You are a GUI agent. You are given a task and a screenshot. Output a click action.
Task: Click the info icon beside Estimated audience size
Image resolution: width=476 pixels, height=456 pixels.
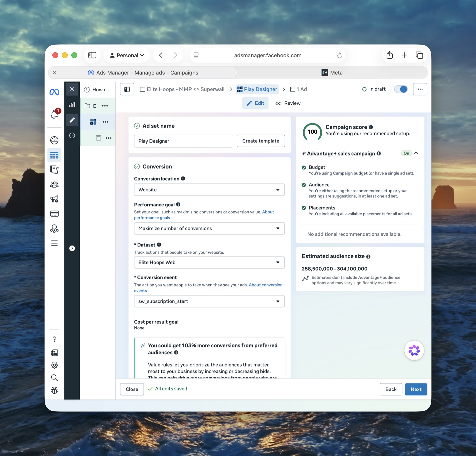tap(368, 256)
